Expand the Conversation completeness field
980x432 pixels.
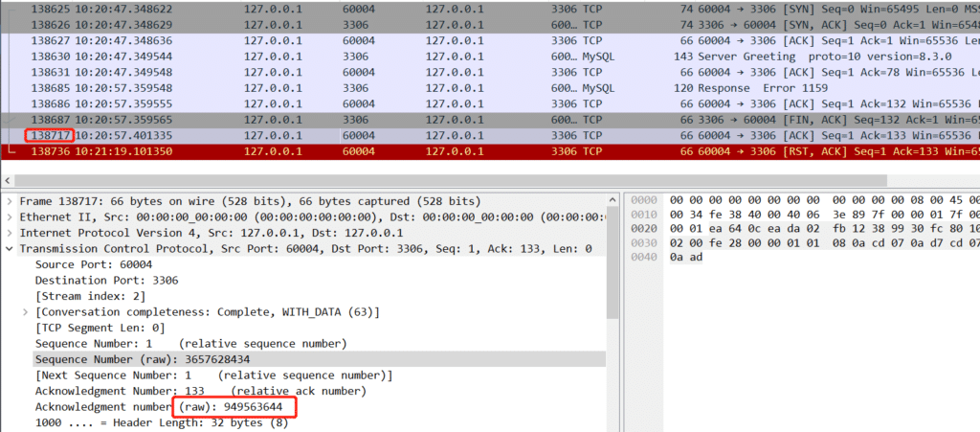pyautogui.click(x=26, y=312)
